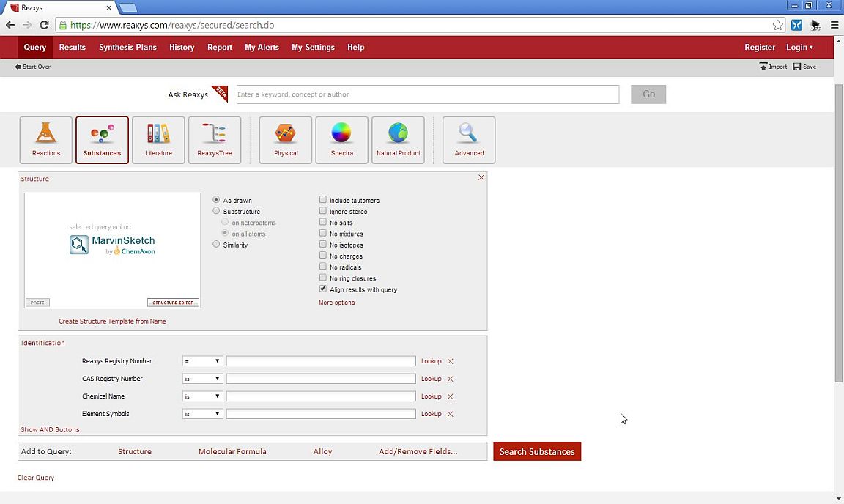Import a query file

coord(773,67)
